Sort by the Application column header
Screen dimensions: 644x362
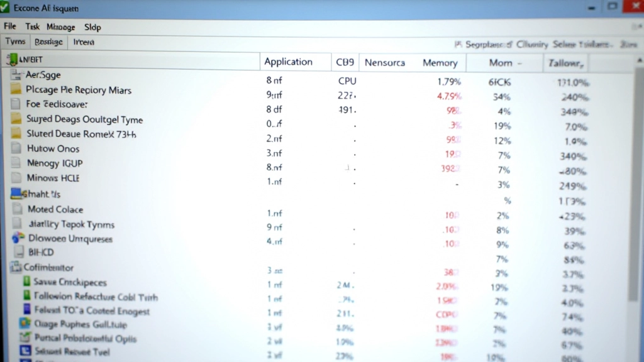click(296, 62)
